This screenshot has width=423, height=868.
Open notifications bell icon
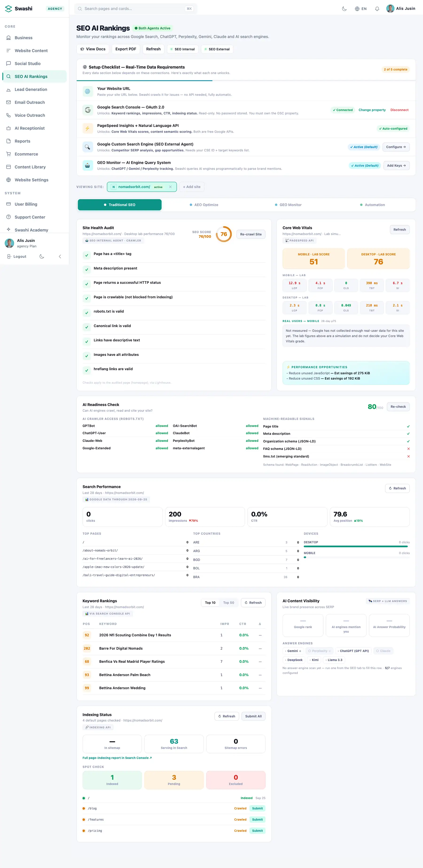coord(377,9)
